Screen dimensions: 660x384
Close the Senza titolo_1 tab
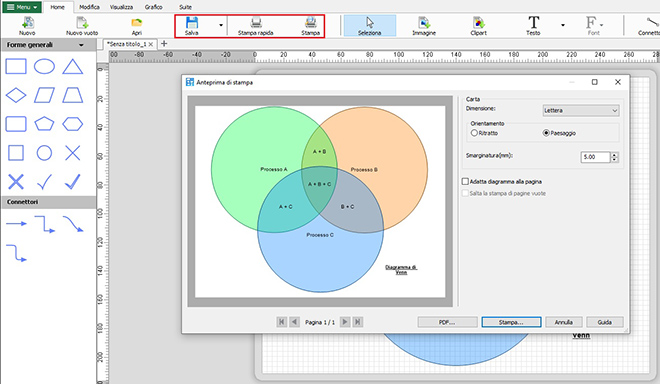(151, 44)
